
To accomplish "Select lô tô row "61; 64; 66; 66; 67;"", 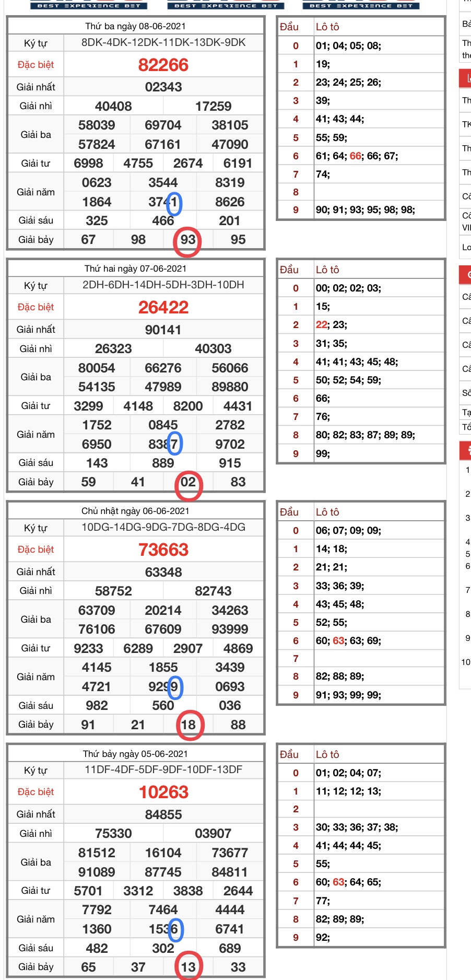I will pos(357,156).
